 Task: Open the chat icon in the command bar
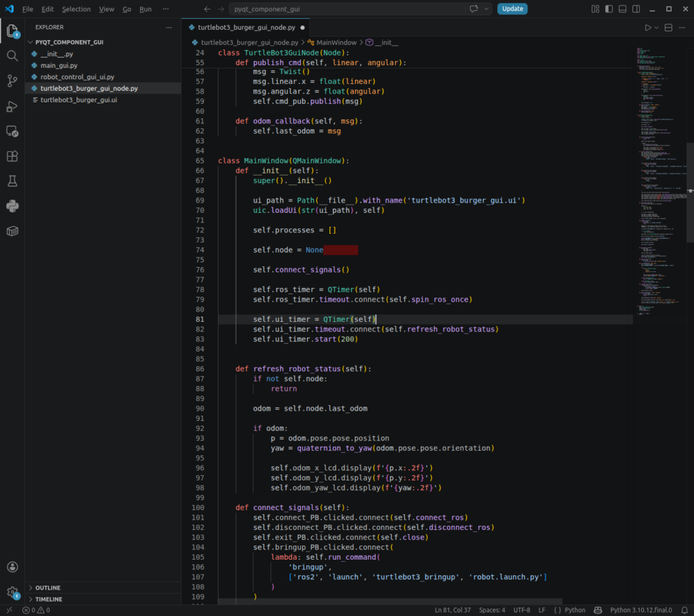coord(474,9)
